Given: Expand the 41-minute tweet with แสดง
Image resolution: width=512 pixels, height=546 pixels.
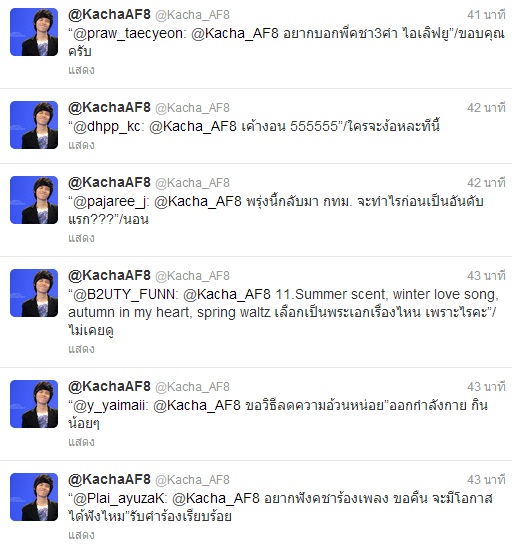Looking at the screenshot, I should coord(81,70).
